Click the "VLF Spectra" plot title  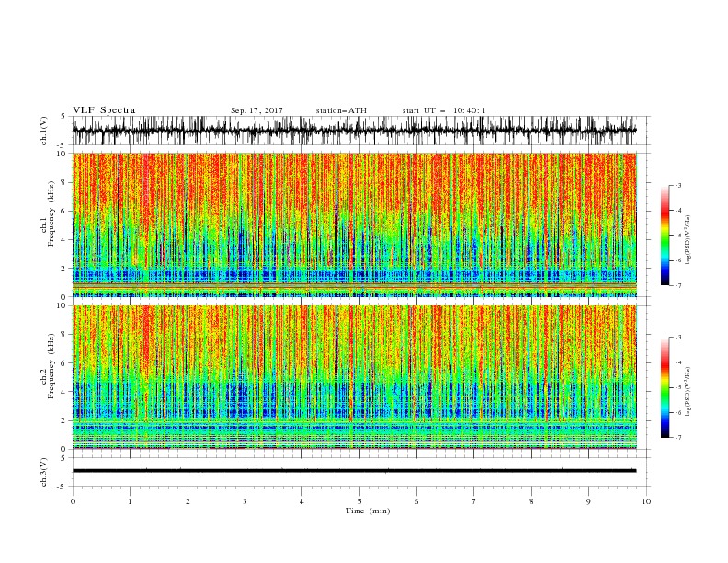104,110
